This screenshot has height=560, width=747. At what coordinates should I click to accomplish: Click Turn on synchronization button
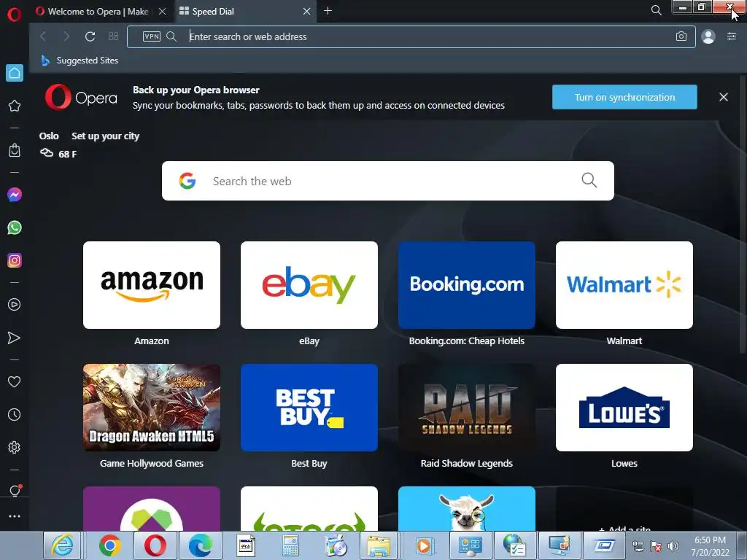(624, 97)
